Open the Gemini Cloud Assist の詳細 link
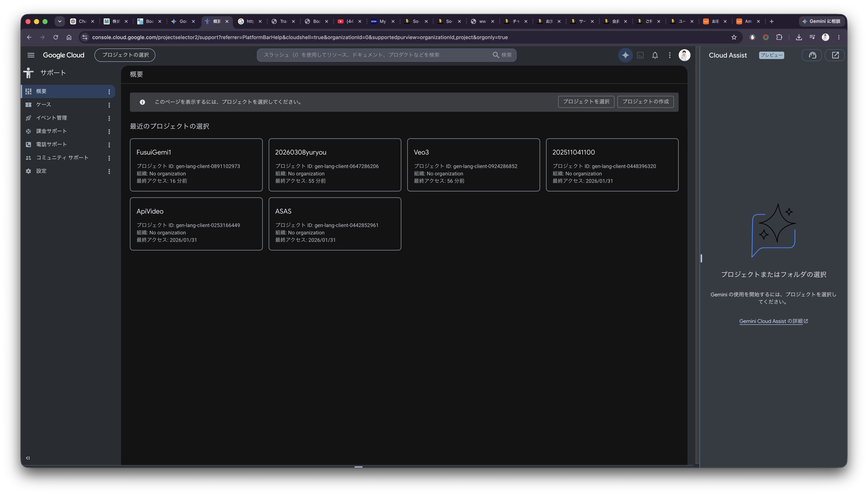This screenshot has height=495, width=868. (x=773, y=321)
